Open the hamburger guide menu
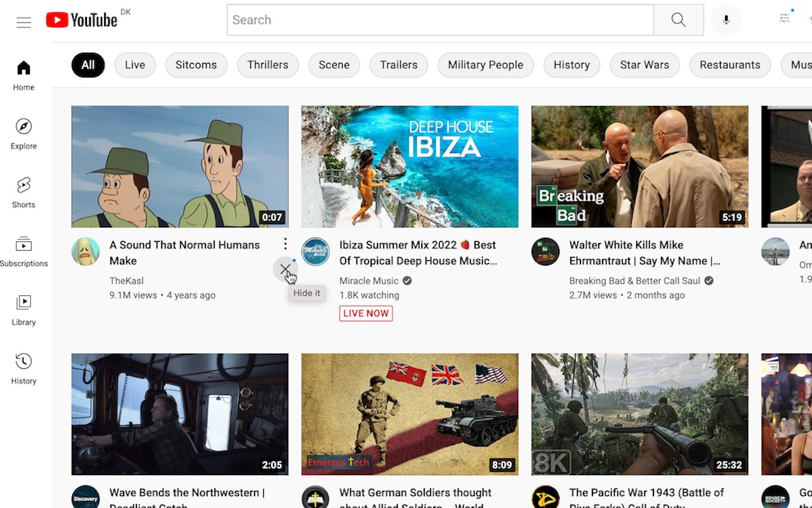The height and width of the screenshot is (508, 812). click(x=23, y=22)
